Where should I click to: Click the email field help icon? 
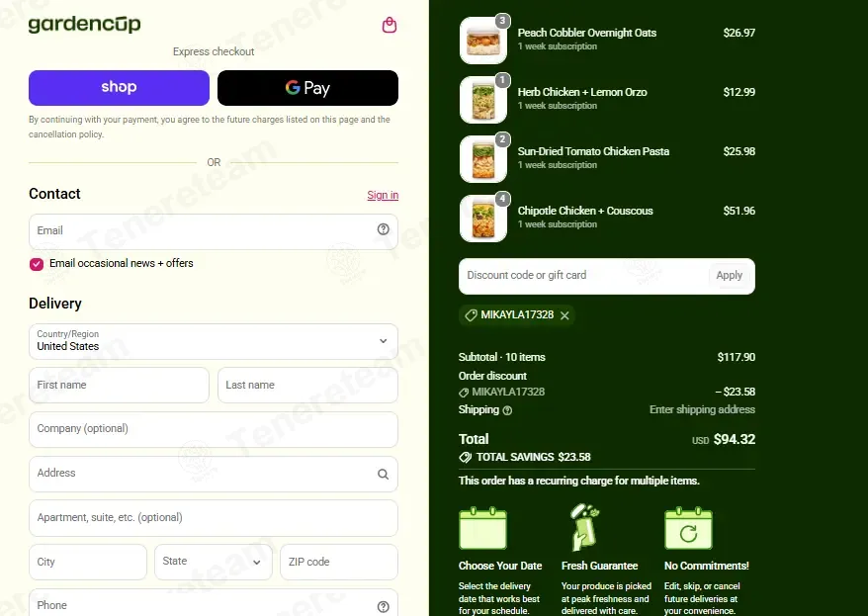tap(383, 229)
